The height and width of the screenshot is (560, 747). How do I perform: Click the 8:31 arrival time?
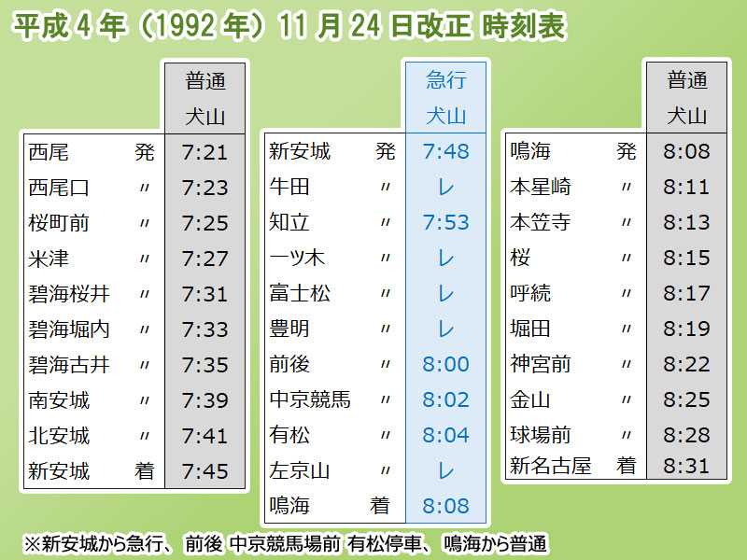(686, 466)
